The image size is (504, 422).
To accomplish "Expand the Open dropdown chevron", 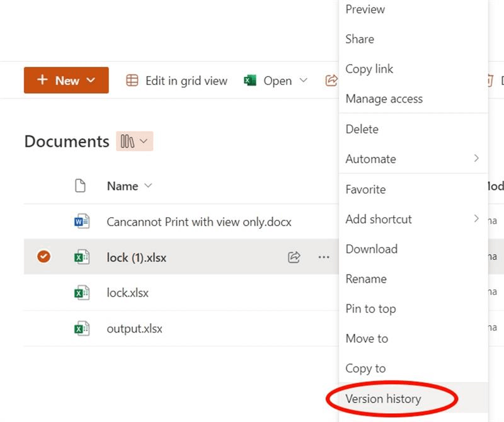I will click(x=304, y=80).
